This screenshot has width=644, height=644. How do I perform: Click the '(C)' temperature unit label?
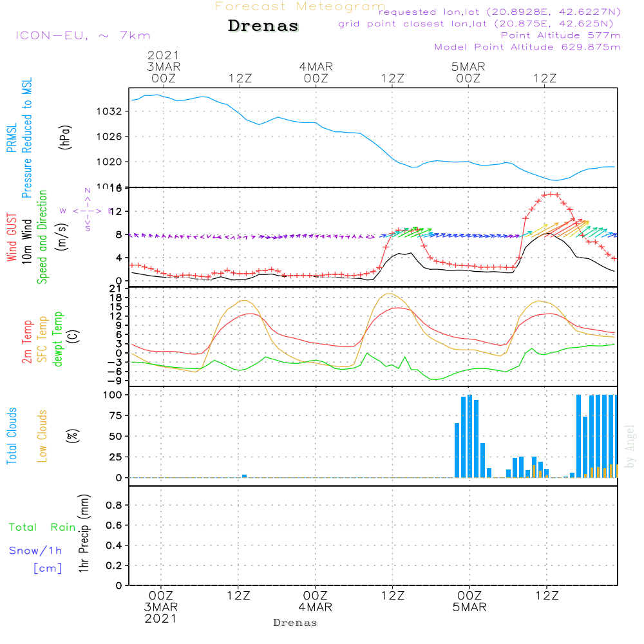(x=73, y=336)
